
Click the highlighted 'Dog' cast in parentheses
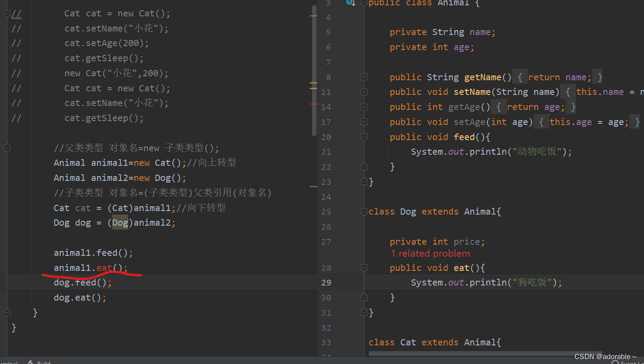pos(120,223)
